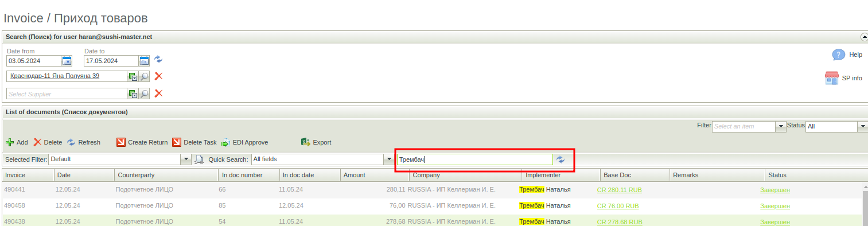Viewport: 868px width, 226px height.
Task: Click the Завершен status link for invoice 490458
Action: click(x=775, y=206)
